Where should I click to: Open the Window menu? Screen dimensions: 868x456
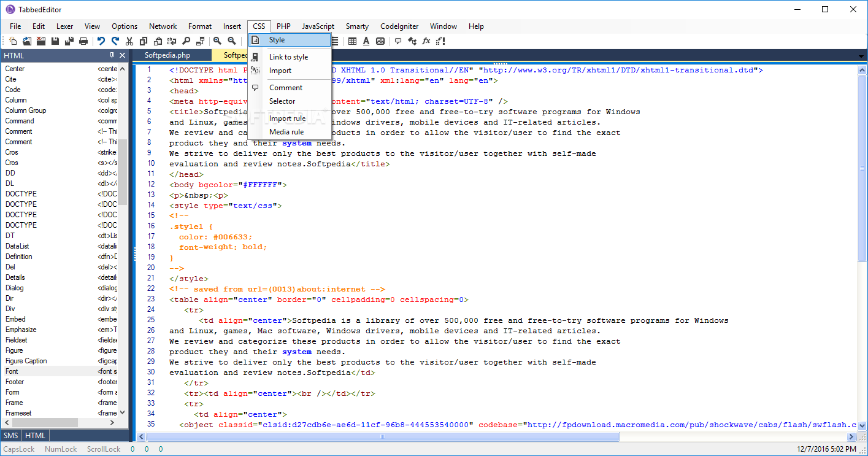(443, 26)
